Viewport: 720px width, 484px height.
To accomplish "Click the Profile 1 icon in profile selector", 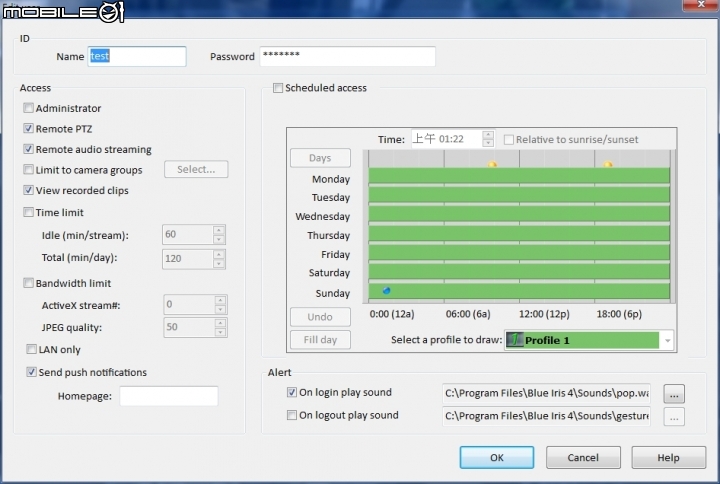I will point(515,340).
